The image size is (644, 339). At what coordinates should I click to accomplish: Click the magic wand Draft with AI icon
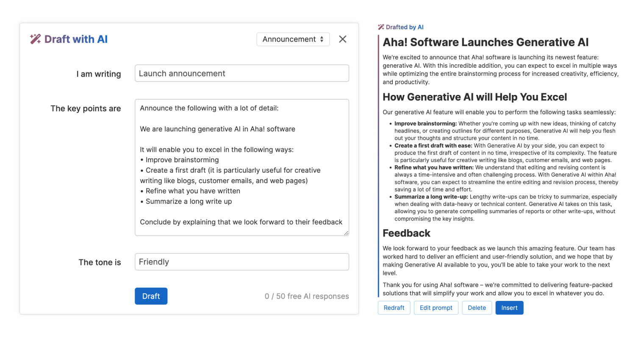pos(35,39)
